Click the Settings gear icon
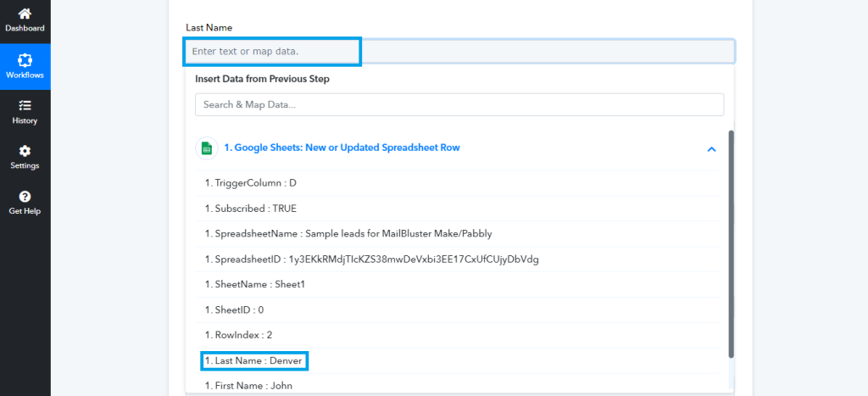This screenshot has height=396, width=868. click(x=25, y=152)
